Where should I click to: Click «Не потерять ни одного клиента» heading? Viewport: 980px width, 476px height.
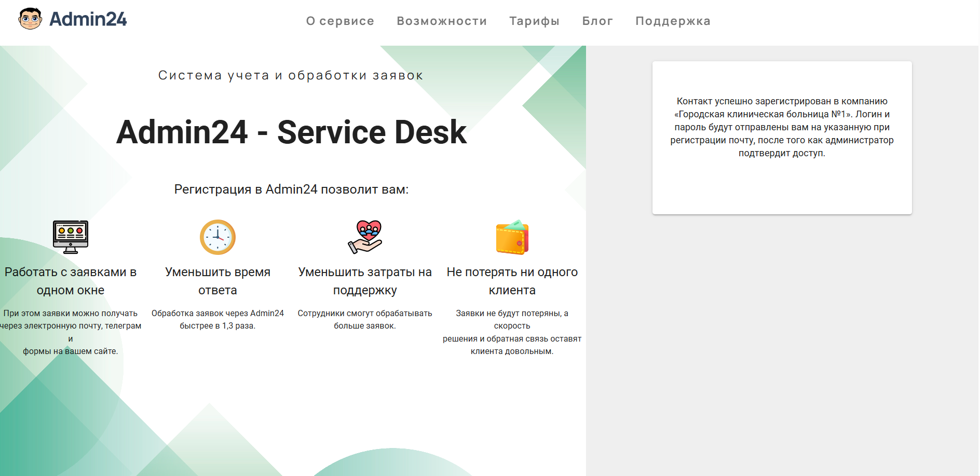pyautogui.click(x=512, y=281)
